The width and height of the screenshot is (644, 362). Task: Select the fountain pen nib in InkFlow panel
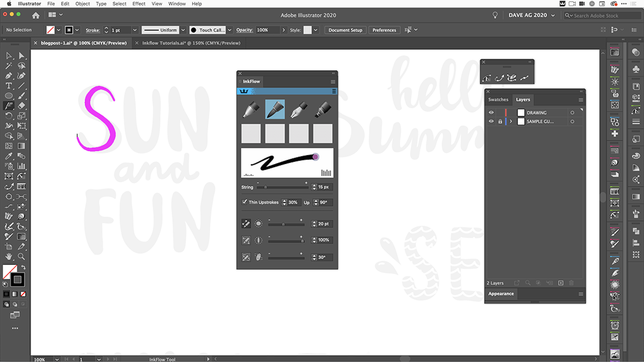click(x=298, y=109)
